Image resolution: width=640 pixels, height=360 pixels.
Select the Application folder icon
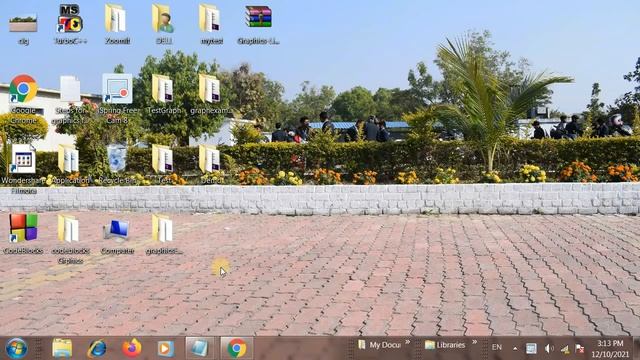pos(68,159)
